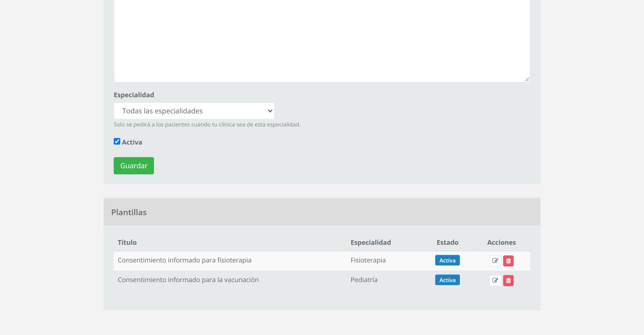
Task: Edit the fisioterapia consent template
Action: [x=495, y=261]
